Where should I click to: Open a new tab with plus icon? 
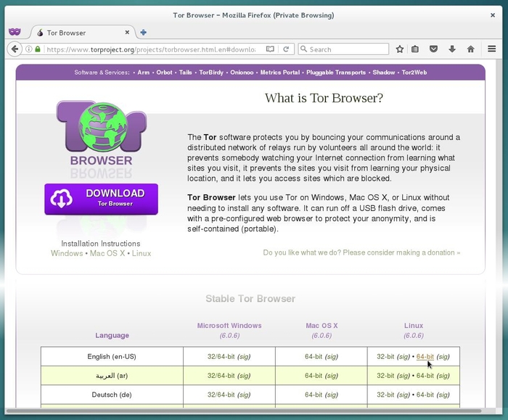tap(143, 33)
